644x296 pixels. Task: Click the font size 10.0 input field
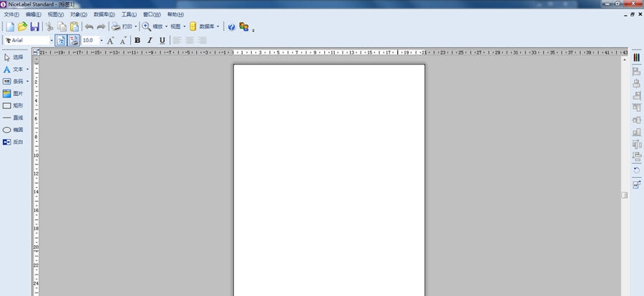point(90,40)
